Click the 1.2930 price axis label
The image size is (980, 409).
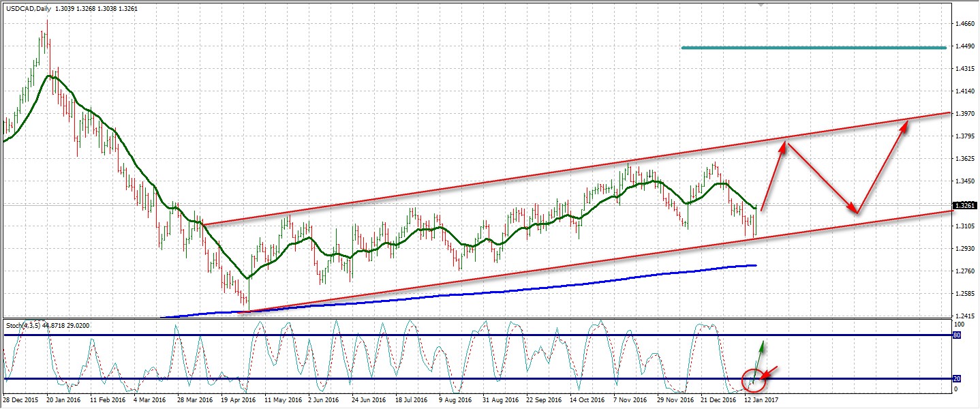point(965,249)
